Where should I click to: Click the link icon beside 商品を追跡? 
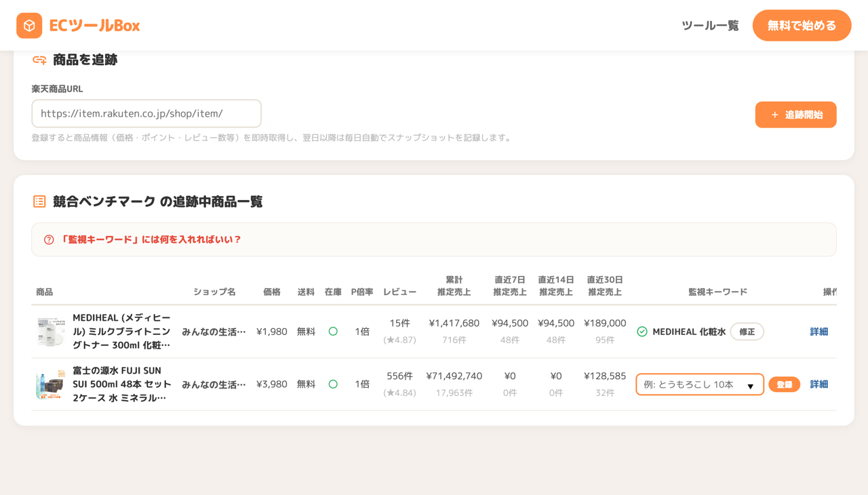pyautogui.click(x=39, y=60)
